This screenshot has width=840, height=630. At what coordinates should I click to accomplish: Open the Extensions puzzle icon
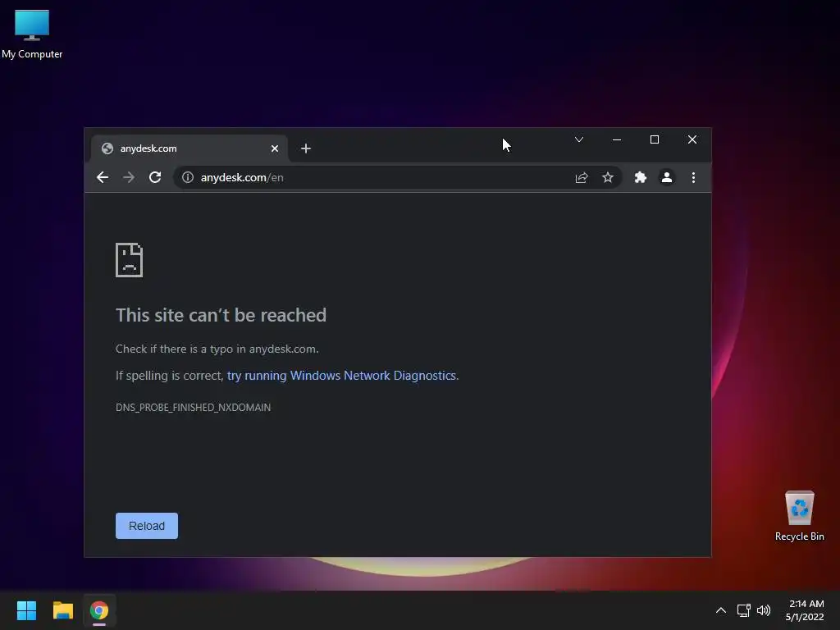pos(640,177)
